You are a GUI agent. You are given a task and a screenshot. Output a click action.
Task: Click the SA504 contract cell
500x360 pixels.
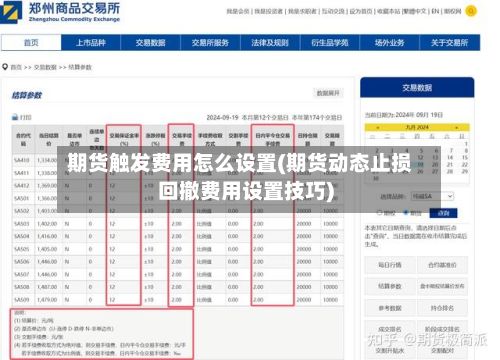click(x=22, y=236)
